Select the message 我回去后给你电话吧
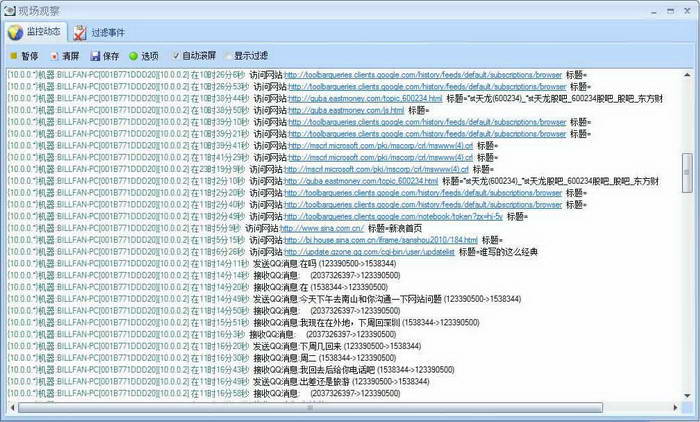Viewport: 700px width, 422px height. pos(337,370)
